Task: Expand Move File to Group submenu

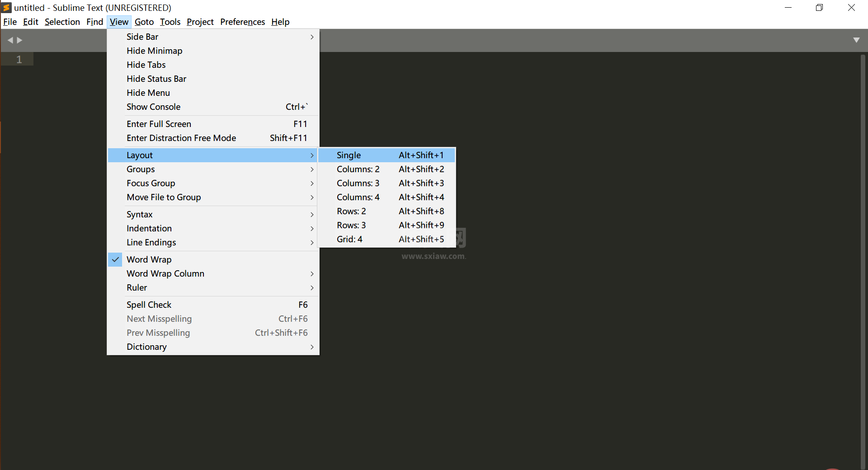Action: pos(213,197)
